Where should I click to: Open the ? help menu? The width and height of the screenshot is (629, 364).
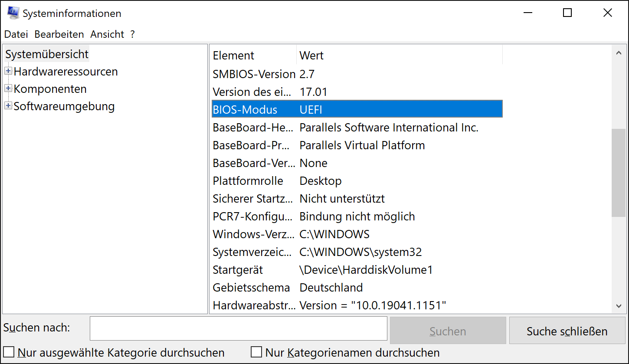(x=132, y=34)
